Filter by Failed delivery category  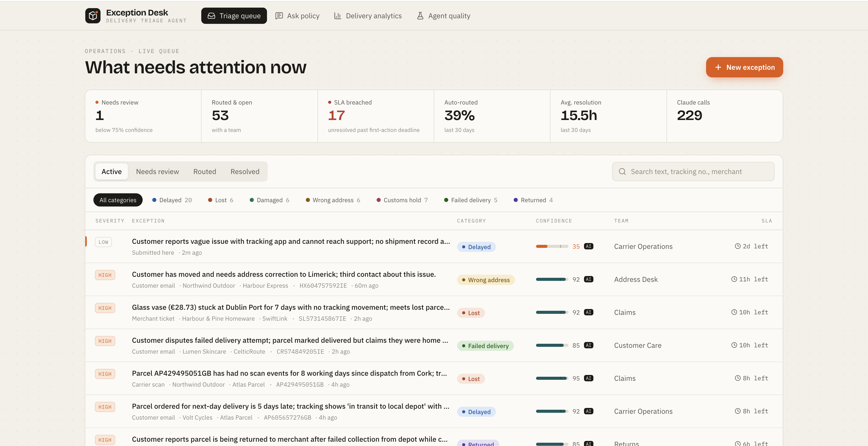pyautogui.click(x=471, y=200)
